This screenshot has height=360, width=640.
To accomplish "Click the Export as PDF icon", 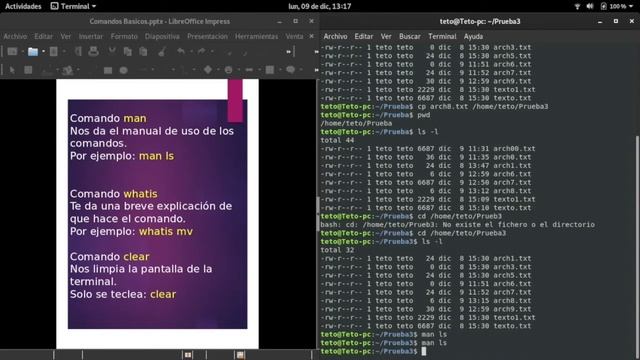I will (x=78, y=51).
